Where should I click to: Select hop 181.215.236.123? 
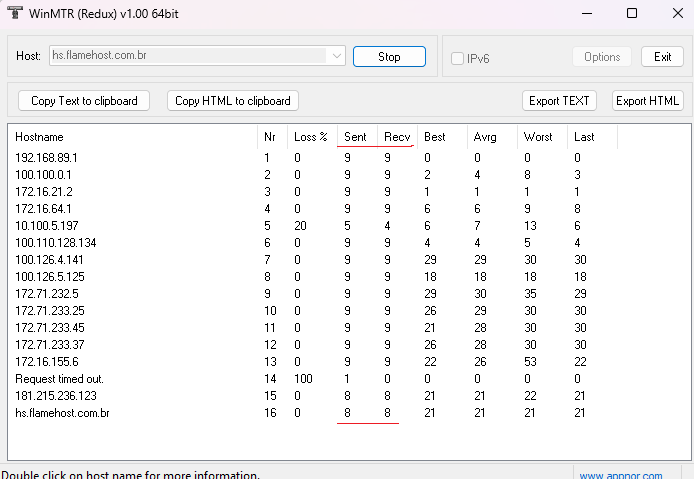[56, 396]
